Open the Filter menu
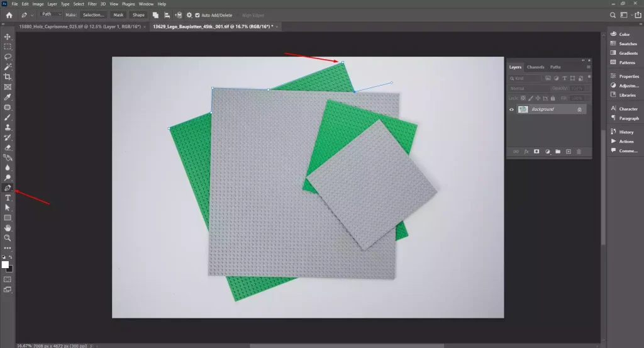644x348 pixels. tap(92, 4)
